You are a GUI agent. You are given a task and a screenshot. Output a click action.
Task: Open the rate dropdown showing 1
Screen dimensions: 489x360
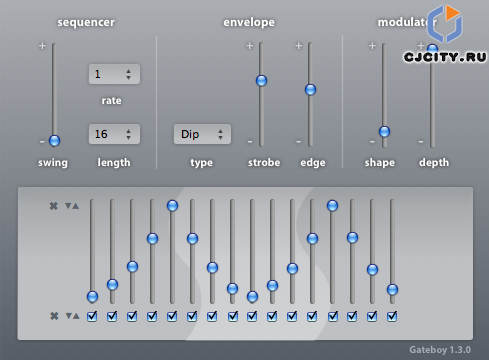pos(114,74)
